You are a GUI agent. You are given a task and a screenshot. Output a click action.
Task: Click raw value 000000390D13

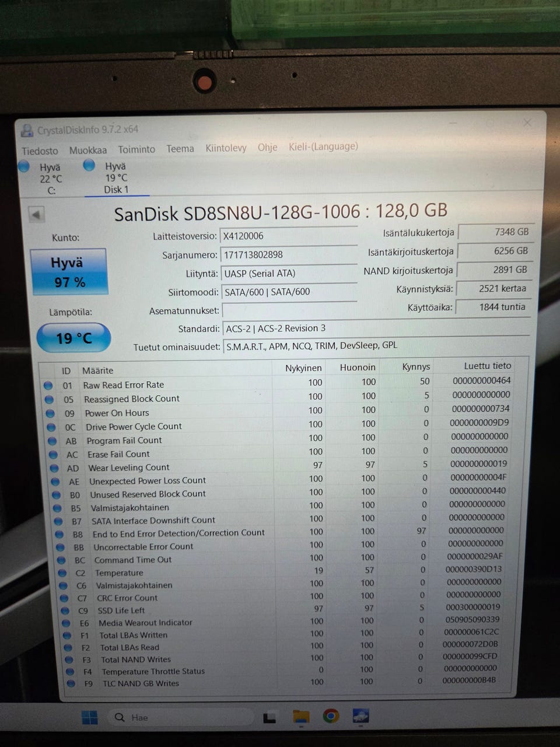(x=473, y=569)
